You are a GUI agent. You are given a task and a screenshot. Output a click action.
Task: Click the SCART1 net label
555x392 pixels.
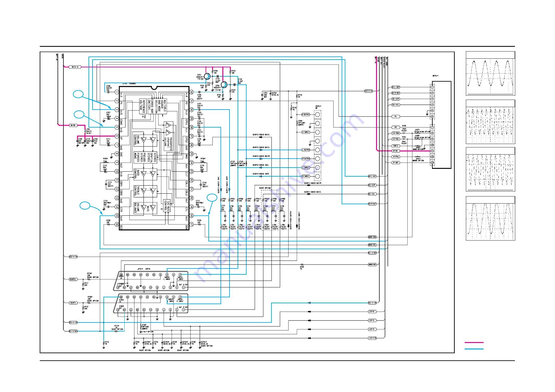73,303
